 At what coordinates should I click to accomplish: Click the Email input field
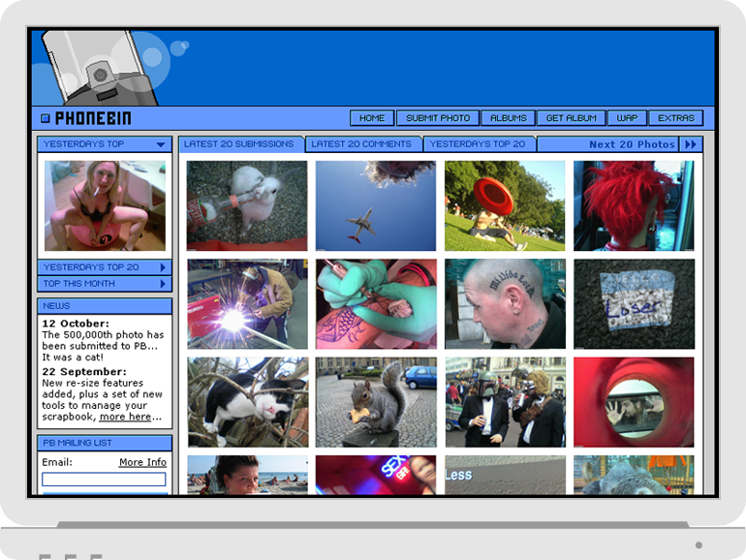click(104, 479)
